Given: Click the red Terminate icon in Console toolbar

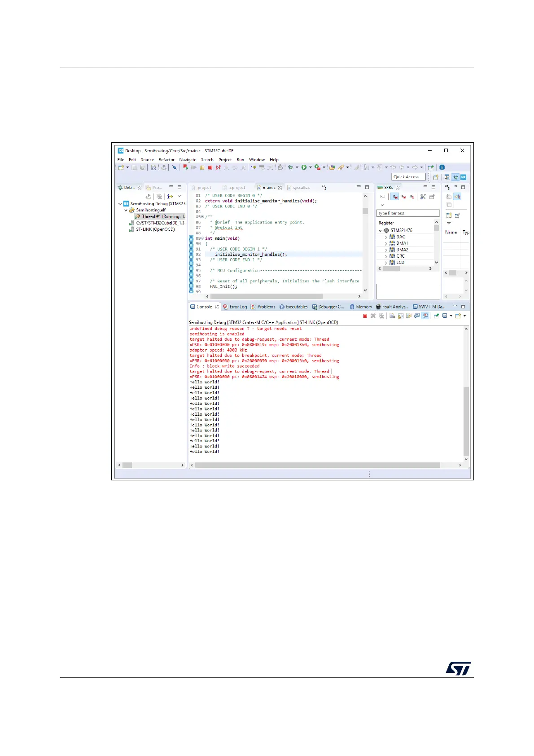Looking at the screenshot, I should (x=365, y=316).
